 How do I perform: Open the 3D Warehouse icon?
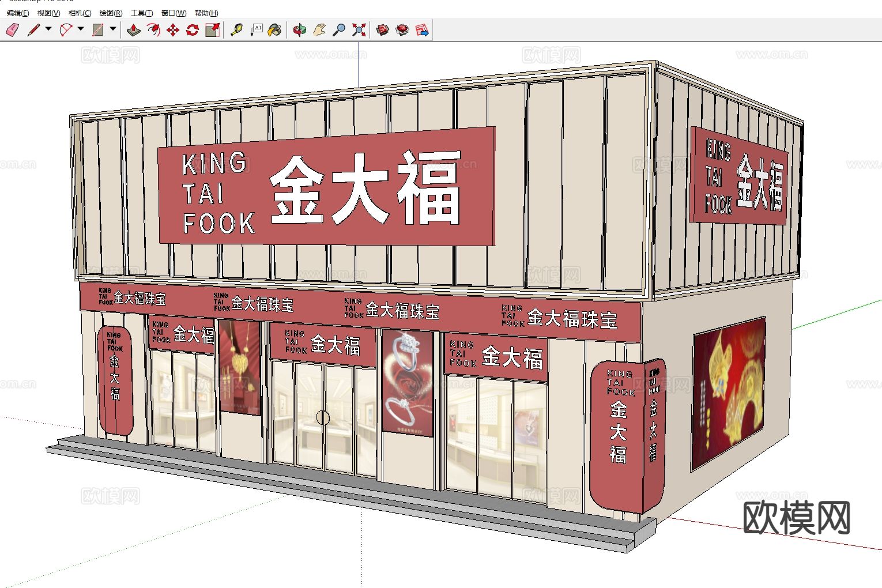383,29
